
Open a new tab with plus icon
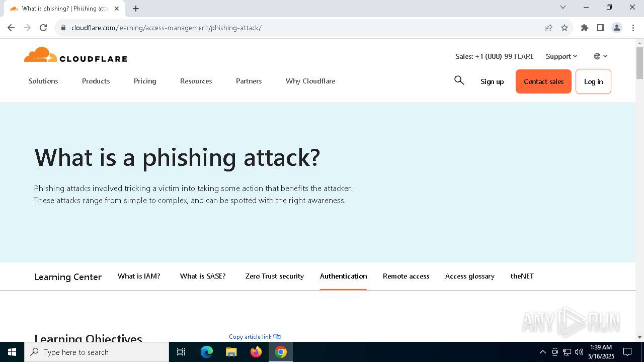(x=136, y=9)
